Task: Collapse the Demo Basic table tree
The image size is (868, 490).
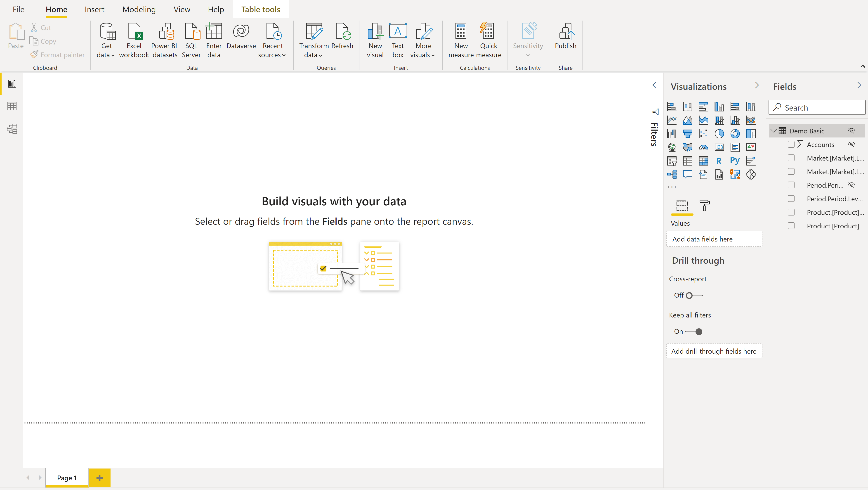Action: (774, 131)
